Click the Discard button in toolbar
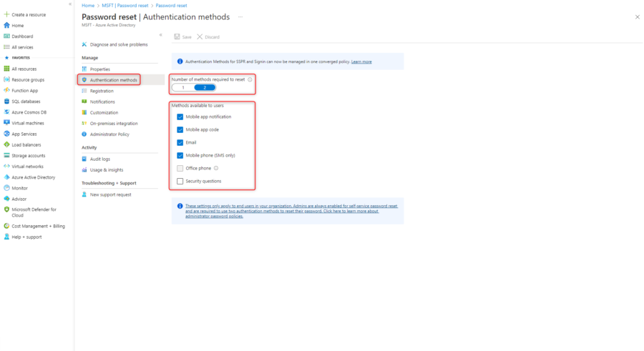 (x=208, y=36)
